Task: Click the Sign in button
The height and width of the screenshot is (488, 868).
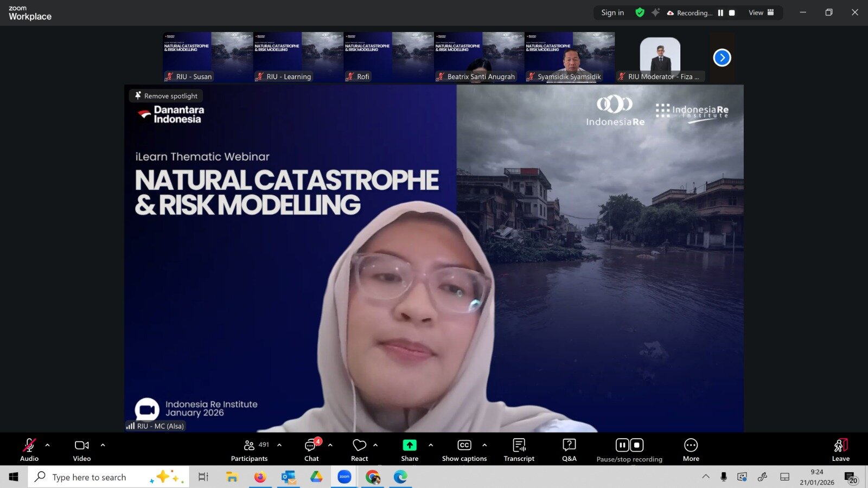Action: click(x=612, y=12)
